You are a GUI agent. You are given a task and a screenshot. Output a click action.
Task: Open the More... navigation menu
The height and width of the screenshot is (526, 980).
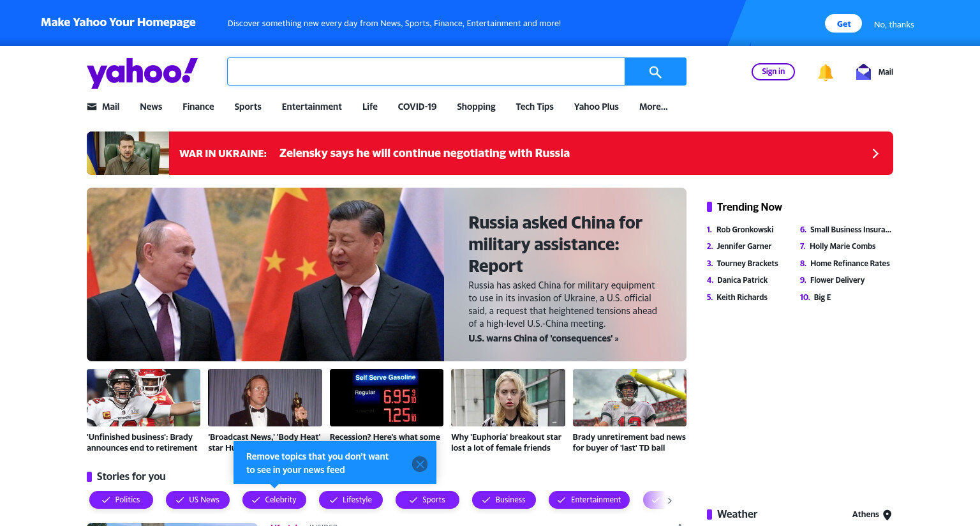coord(653,107)
